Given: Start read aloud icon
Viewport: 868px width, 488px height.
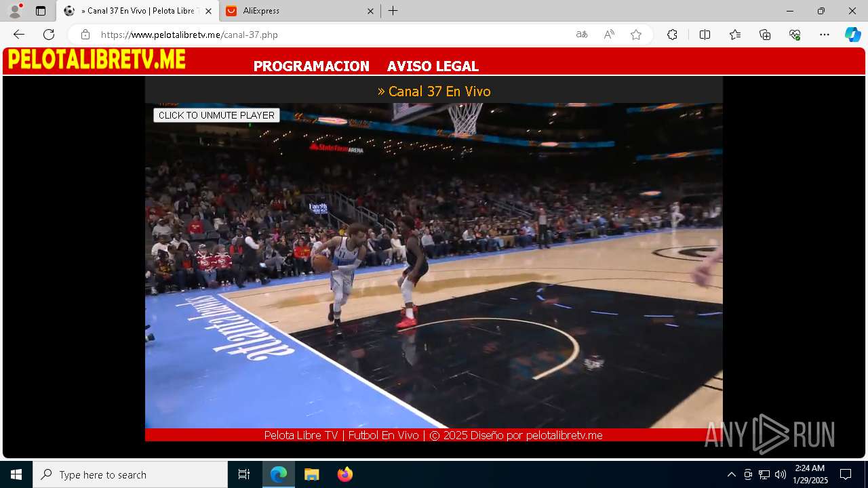Looking at the screenshot, I should tap(609, 35).
